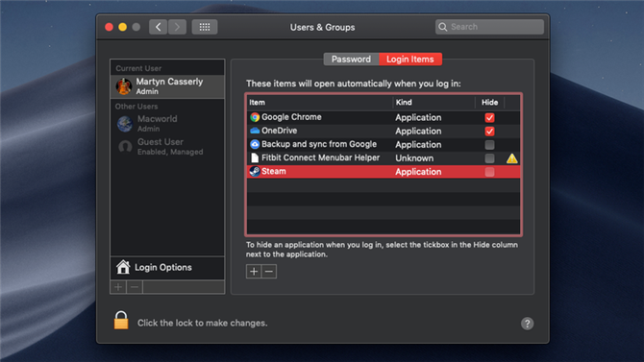Go back using the left chevron button
Screen dimensions: 644x362
pyautogui.click(x=159, y=27)
